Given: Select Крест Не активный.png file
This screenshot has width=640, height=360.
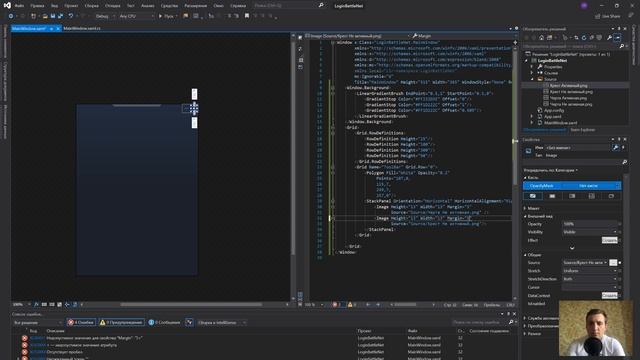Looking at the screenshot, I should [571, 91].
